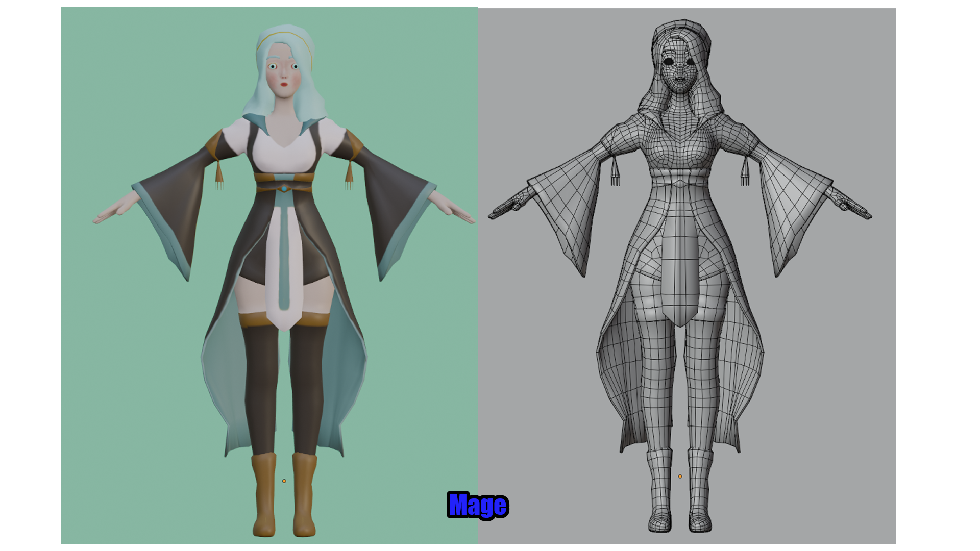Click the left gold tassel on rendered model
Viewport: 980px width, 551px height.
(219, 173)
